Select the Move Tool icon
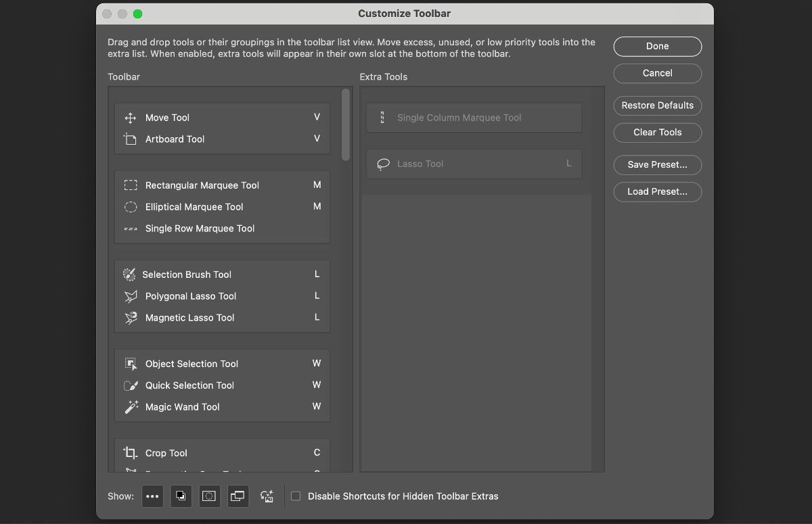Image resolution: width=812 pixels, height=524 pixels. coord(129,118)
